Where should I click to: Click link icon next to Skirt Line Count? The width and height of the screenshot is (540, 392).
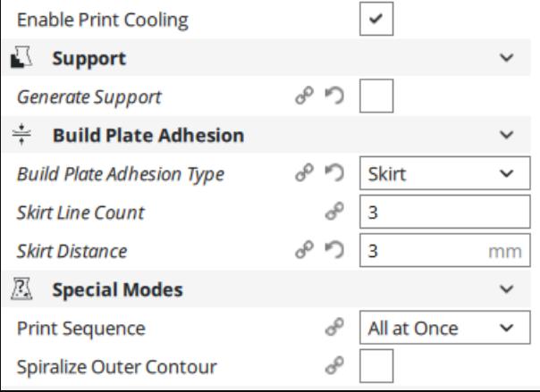(x=334, y=211)
